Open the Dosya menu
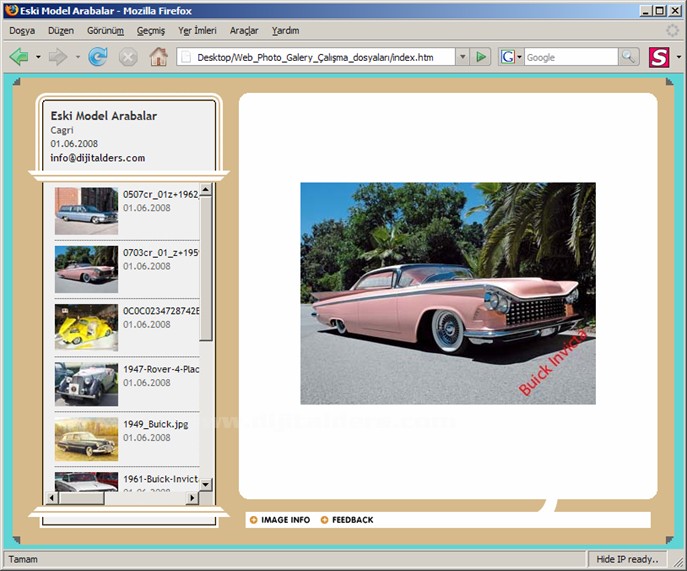Viewport: 687px width, 571px height. point(22,31)
